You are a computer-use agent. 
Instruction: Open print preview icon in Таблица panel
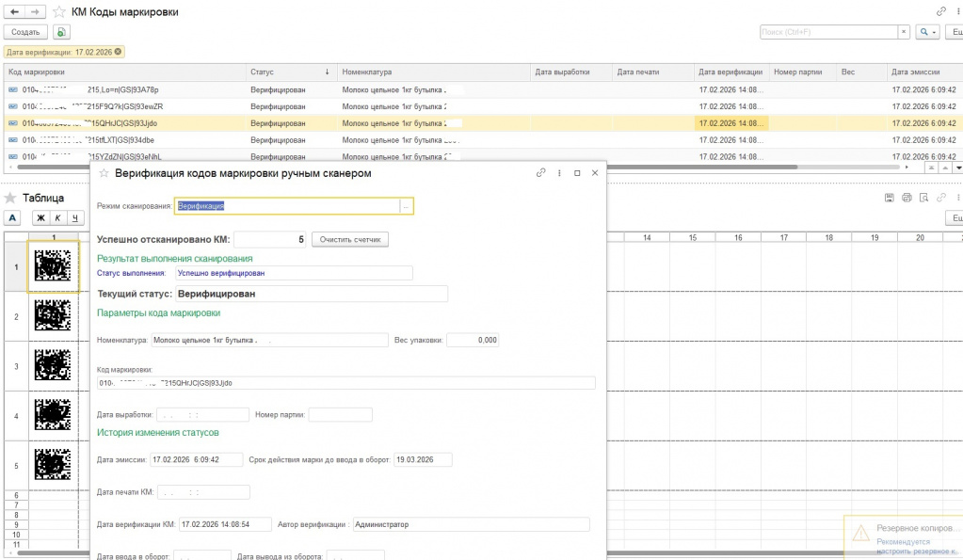[x=923, y=198]
